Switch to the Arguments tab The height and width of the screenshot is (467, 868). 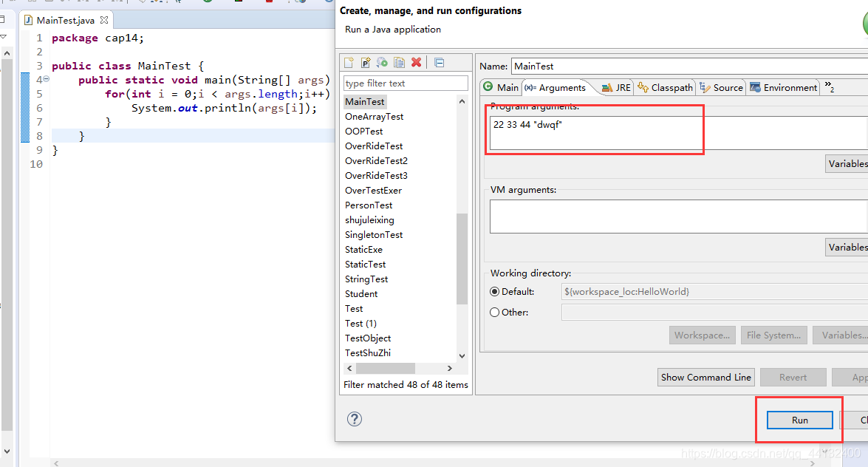click(x=556, y=87)
